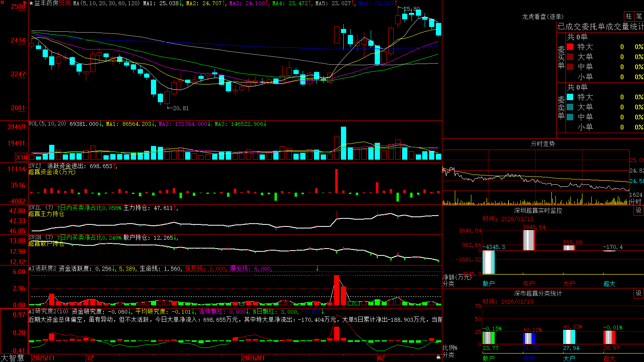Screen dimensions: 644x362
Task: Open 设 settings for 深圳超赢实时监控
Action: (x=639, y=210)
